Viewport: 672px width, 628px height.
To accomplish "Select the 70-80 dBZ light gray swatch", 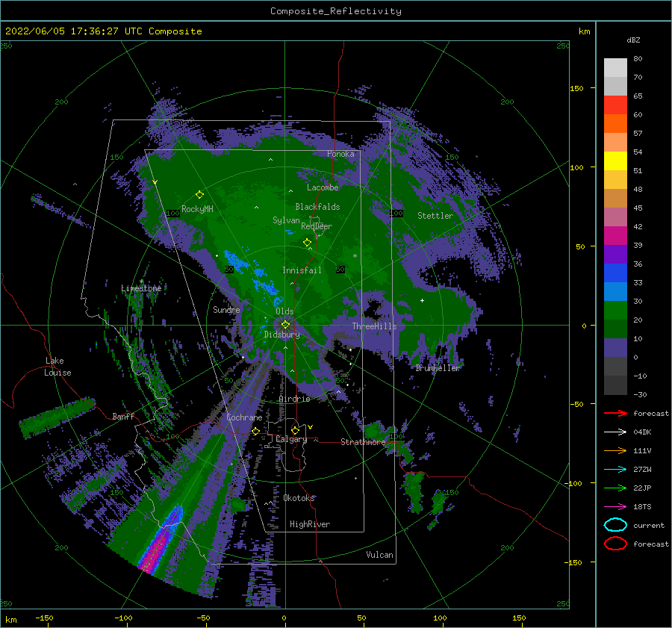I will (615, 68).
